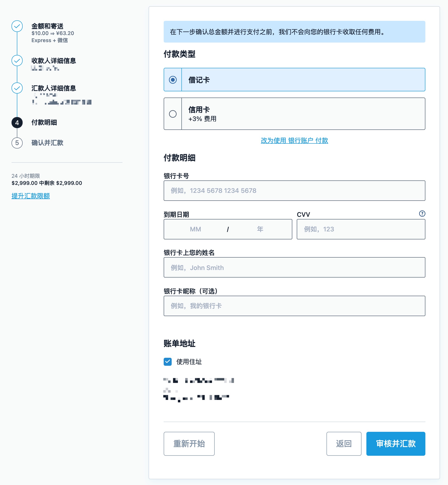This screenshot has width=448, height=485.
Task: Click the 审核并汇款 button
Action: pos(395,444)
